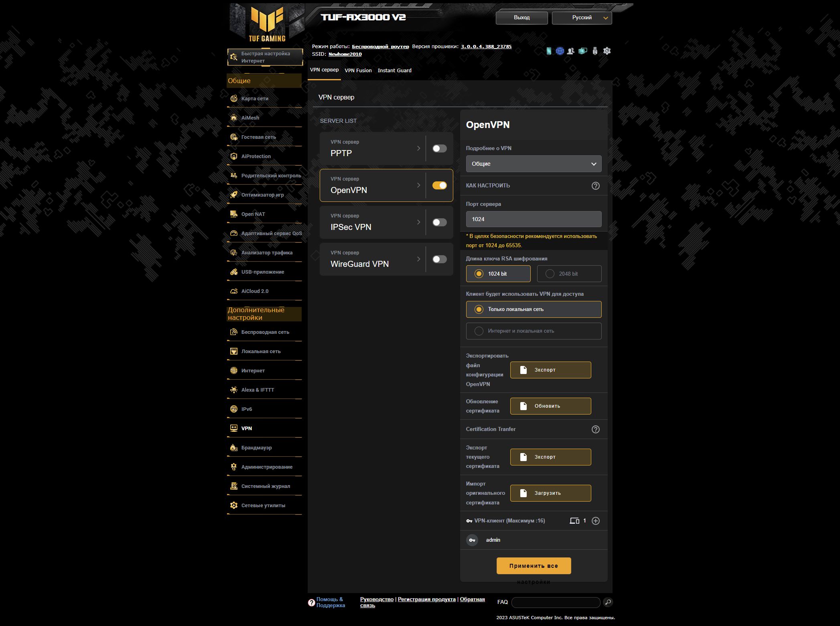Switch to the VPN Fusion tab

coord(358,70)
